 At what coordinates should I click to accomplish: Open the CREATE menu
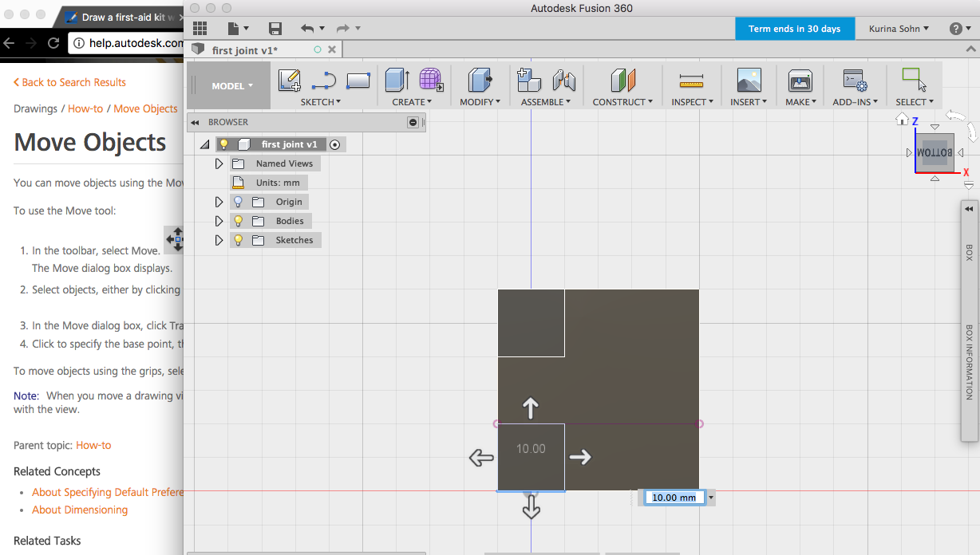pos(412,102)
